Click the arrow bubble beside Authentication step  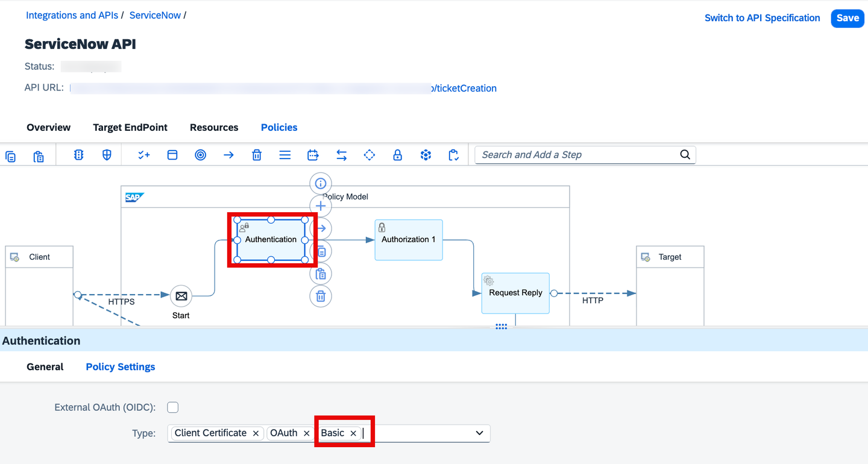coord(321,228)
